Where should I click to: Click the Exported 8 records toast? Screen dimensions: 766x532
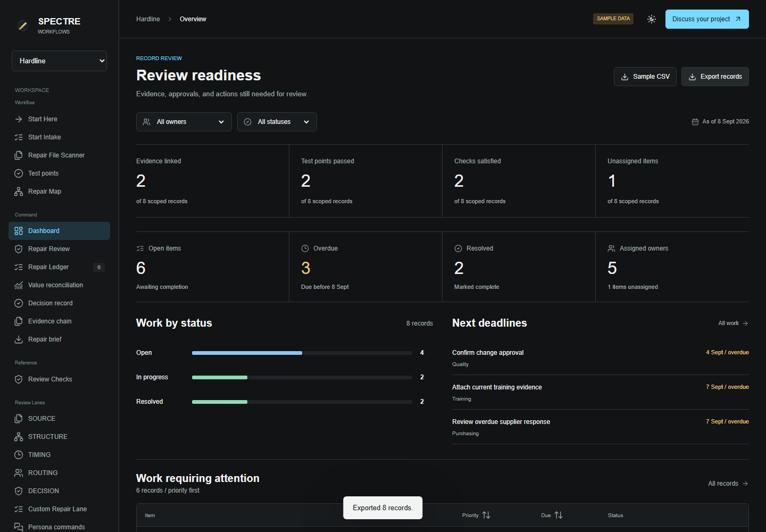pos(383,508)
